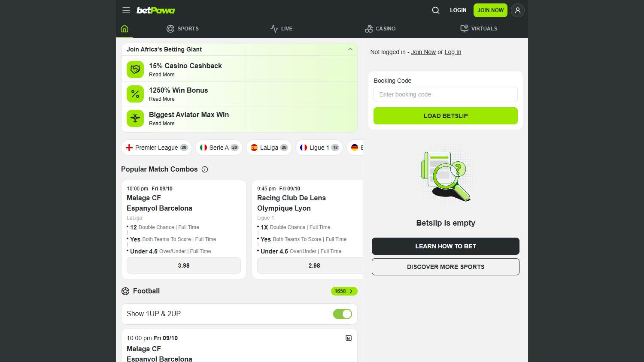Follow the Join Now link in betslip
644x362 pixels.
click(423, 52)
